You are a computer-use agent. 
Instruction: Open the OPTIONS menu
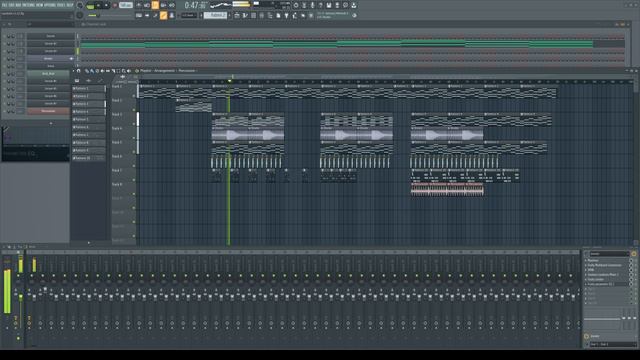[51, 5]
